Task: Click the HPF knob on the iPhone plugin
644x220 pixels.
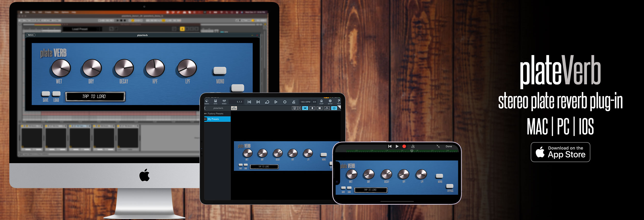Action: (x=404, y=175)
